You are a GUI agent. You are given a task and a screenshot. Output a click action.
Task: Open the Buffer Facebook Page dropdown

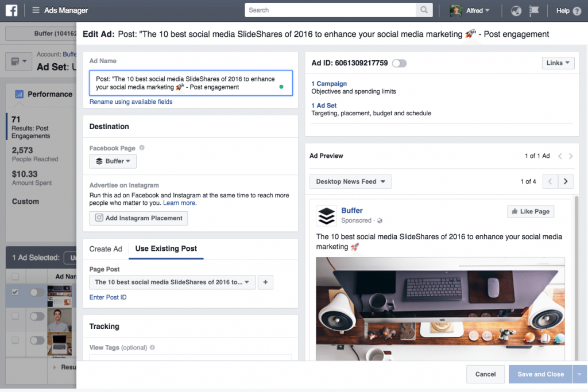click(113, 161)
